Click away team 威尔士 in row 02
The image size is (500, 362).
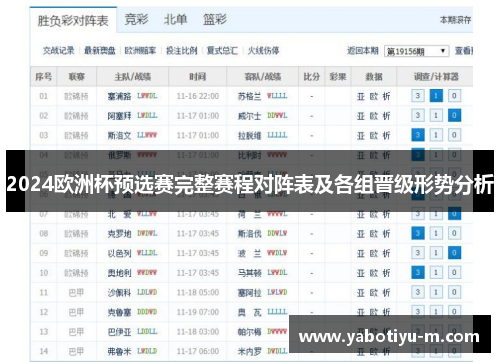pos(249,116)
